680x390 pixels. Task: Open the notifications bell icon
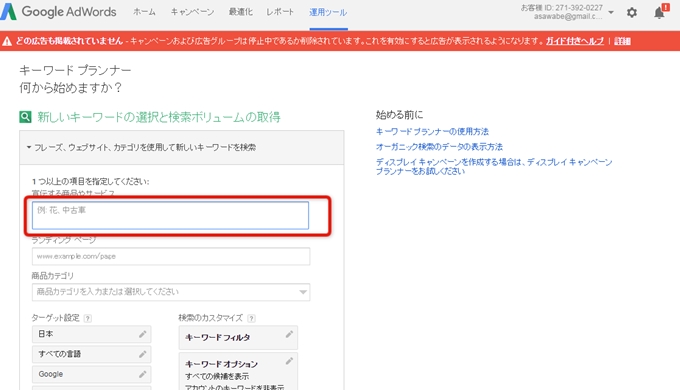coord(660,13)
